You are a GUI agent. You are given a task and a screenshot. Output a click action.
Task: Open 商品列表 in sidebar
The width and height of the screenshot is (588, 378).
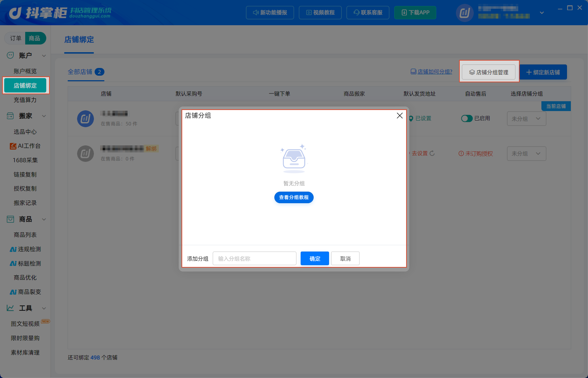25,235
